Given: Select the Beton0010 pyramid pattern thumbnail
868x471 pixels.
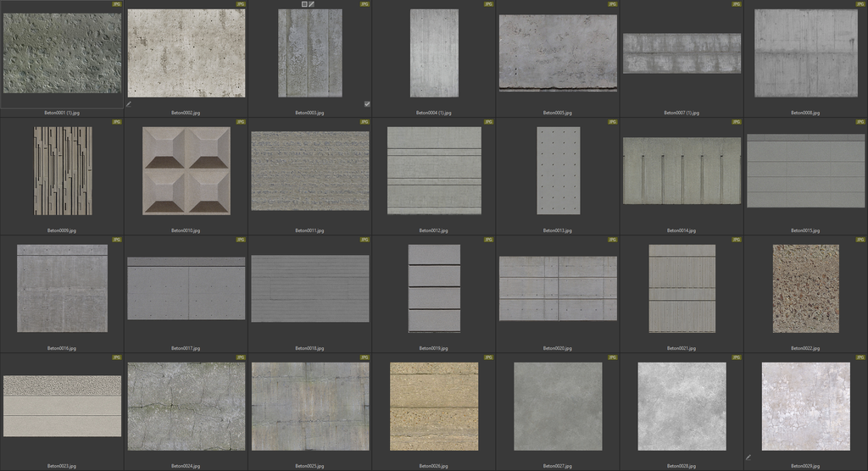Looking at the screenshot, I should pos(186,171).
